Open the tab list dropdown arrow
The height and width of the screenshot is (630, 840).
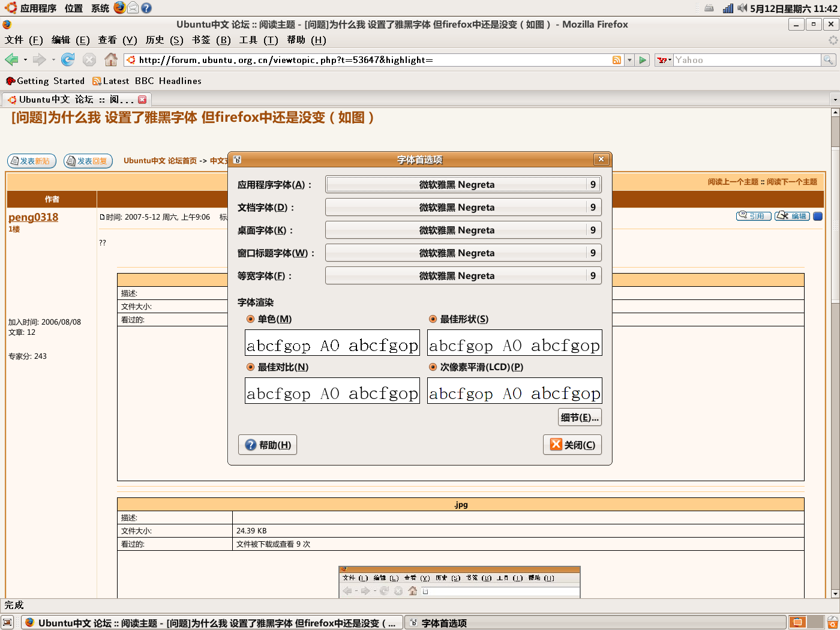[835, 99]
